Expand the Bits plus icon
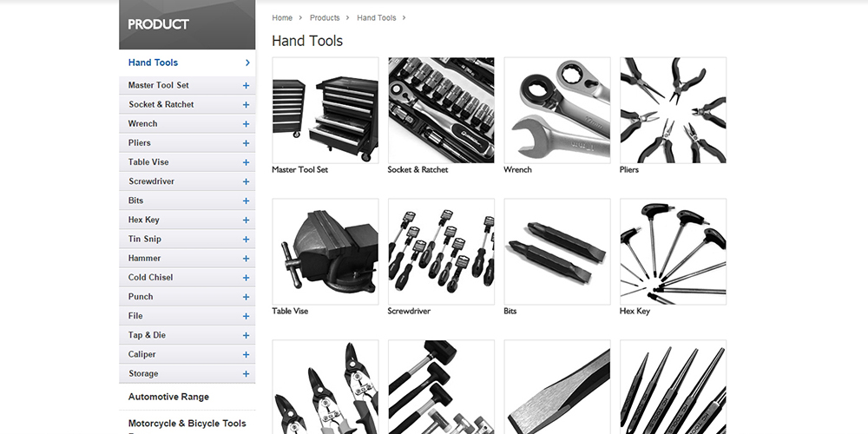The width and height of the screenshot is (868, 434). click(x=246, y=201)
